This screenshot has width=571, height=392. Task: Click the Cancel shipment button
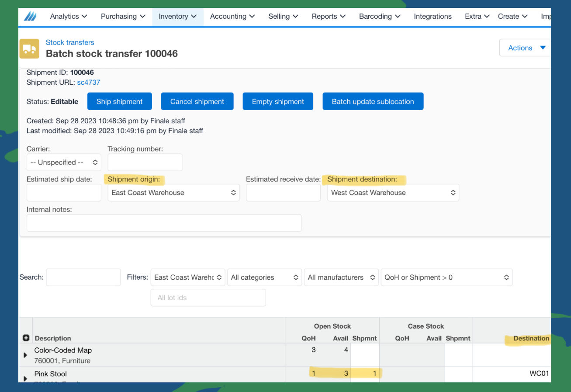tap(197, 101)
